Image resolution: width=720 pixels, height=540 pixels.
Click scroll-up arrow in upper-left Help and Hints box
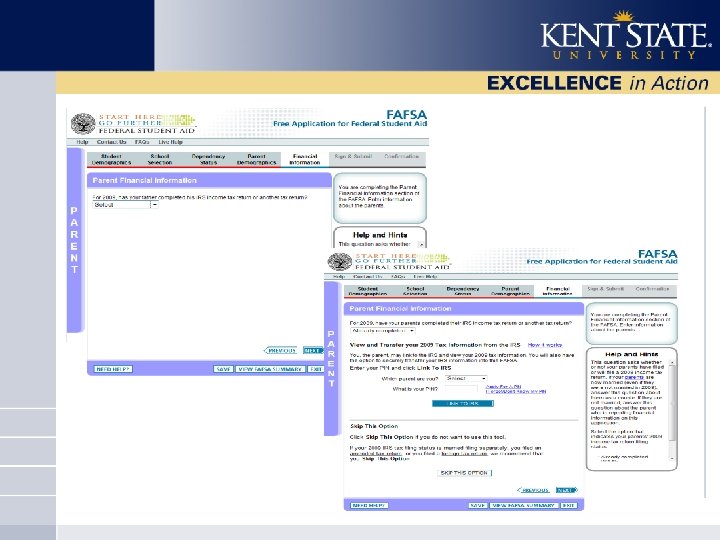click(x=422, y=245)
